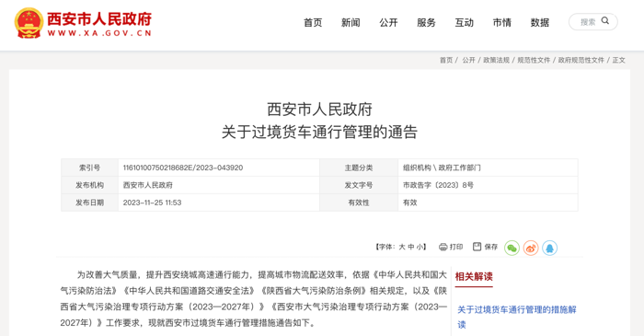Go to 首页 in the breadcrumb
Screen dimensions: 644x336
click(446, 60)
